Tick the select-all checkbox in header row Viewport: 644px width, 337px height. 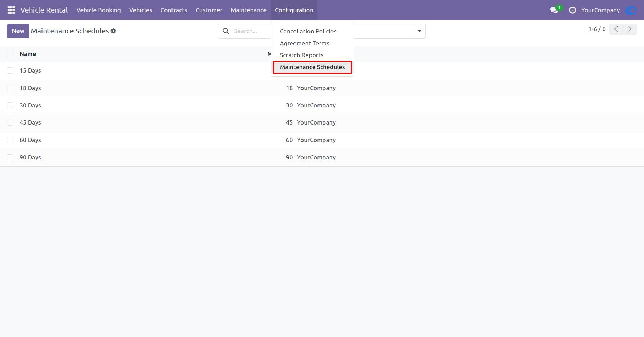pyautogui.click(x=10, y=54)
